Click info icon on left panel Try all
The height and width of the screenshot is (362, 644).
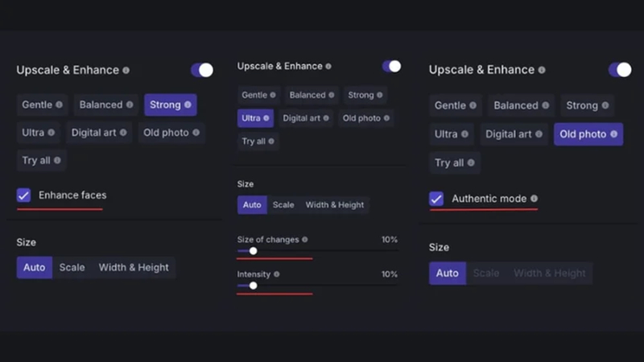pyautogui.click(x=57, y=160)
